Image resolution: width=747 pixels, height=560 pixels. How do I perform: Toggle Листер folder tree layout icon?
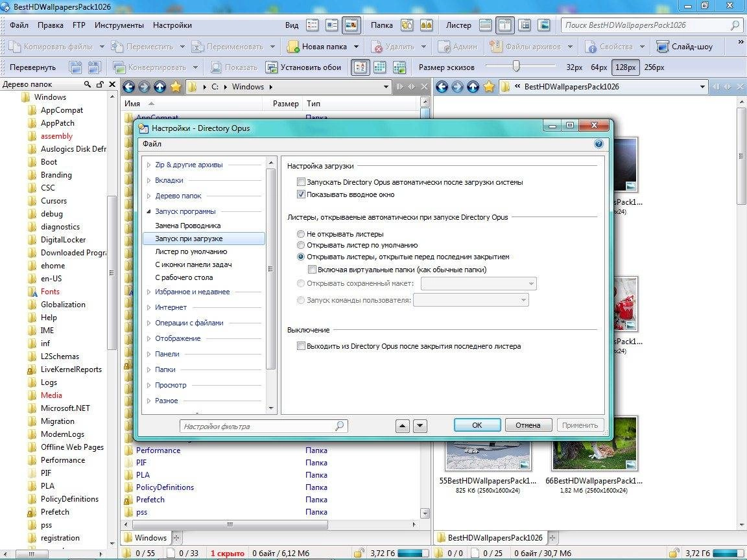click(525, 25)
